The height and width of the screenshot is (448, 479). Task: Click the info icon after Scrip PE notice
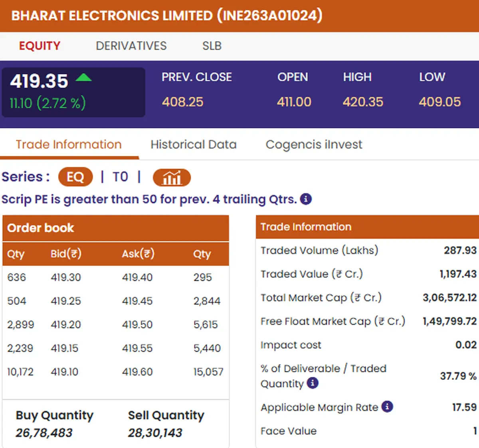click(306, 199)
